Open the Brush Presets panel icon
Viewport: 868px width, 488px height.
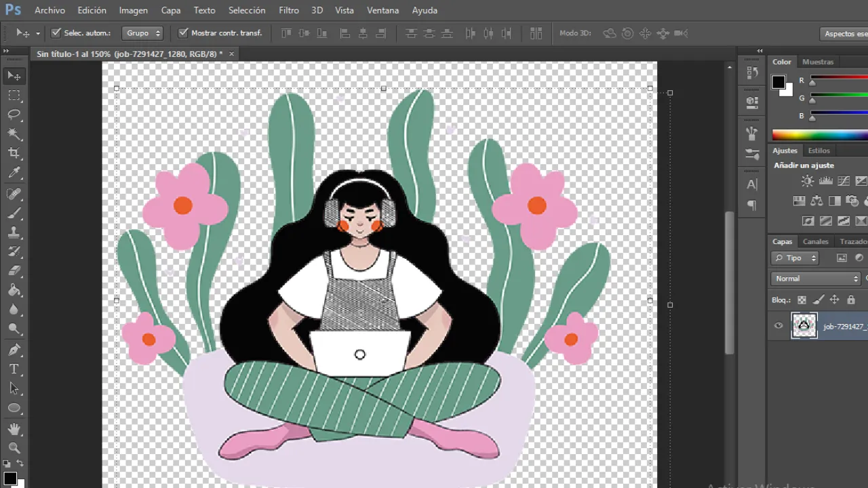pyautogui.click(x=752, y=155)
